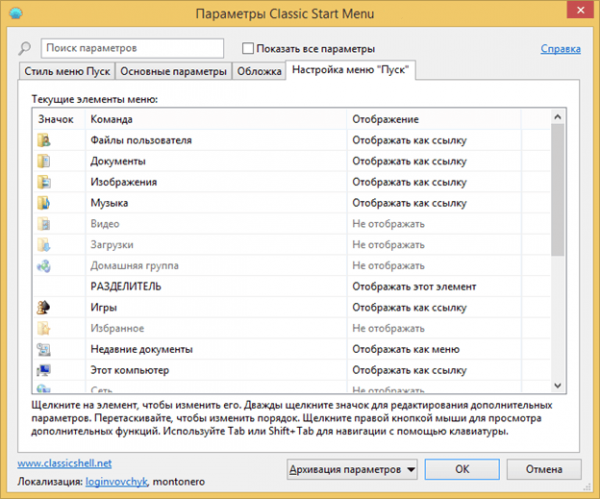Viewport: 600px width, 499px height.
Task: Change display setting for Файлы пользователя row
Action: tap(409, 140)
